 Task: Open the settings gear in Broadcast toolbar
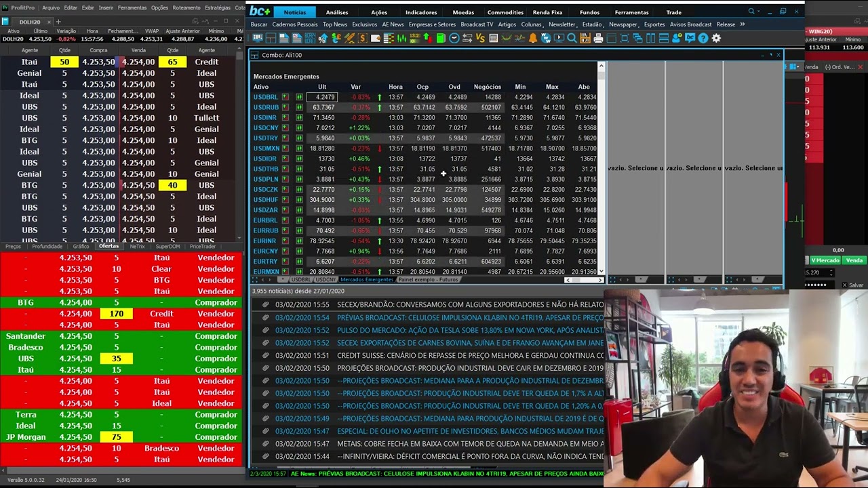click(716, 39)
